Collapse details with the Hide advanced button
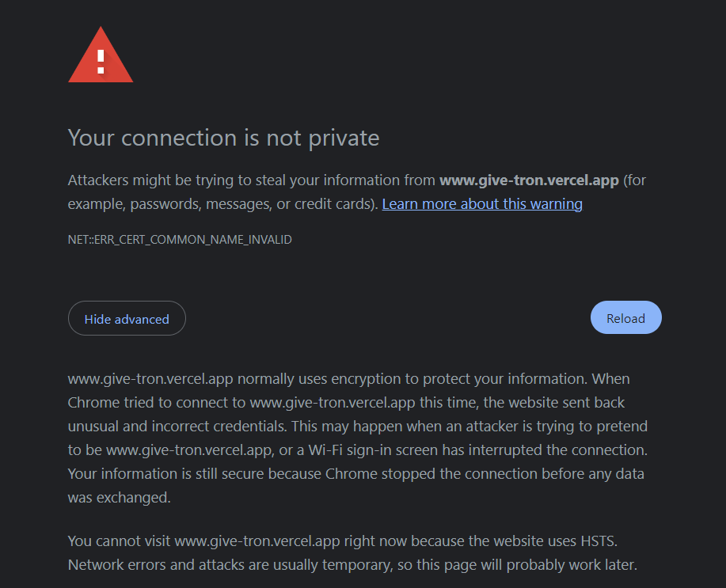The image size is (726, 588). pyautogui.click(x=127, y=319)
